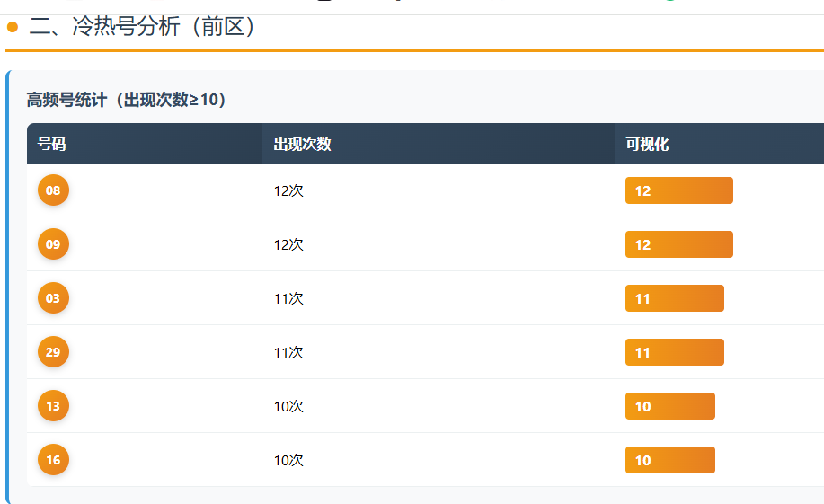Select the 可视化 column header
The image size is (824, 504).
647,144
